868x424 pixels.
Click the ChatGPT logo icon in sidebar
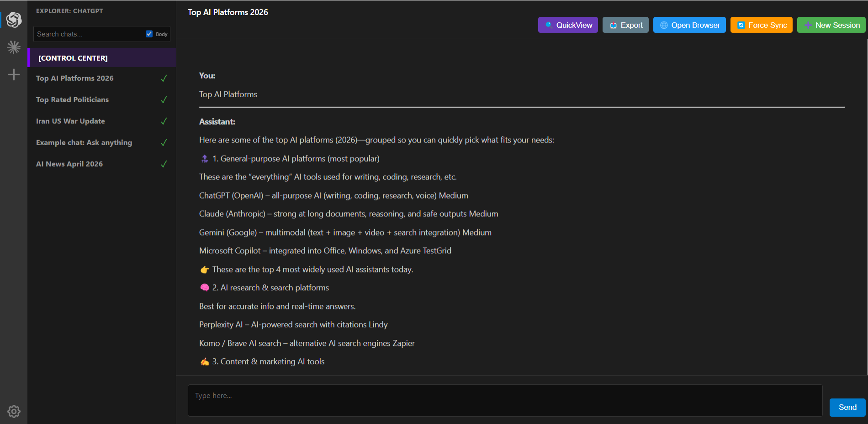(14, 20)
